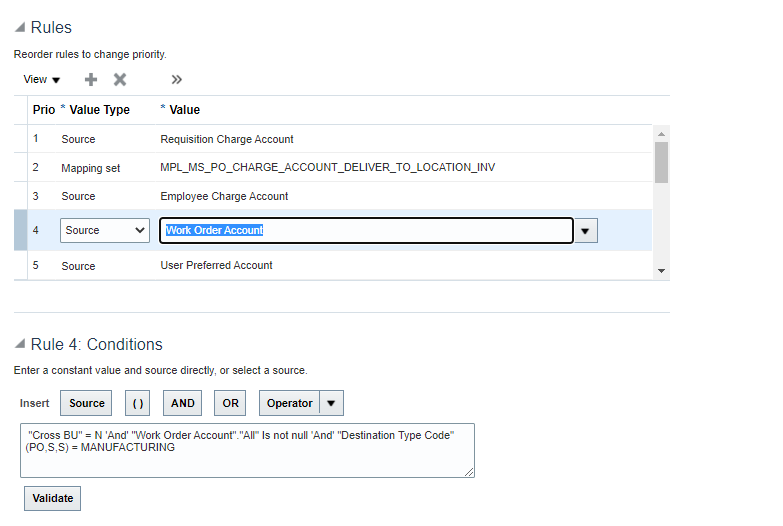The image size is (783, 526).
Task: Click the Value column header
Action: 184,110
